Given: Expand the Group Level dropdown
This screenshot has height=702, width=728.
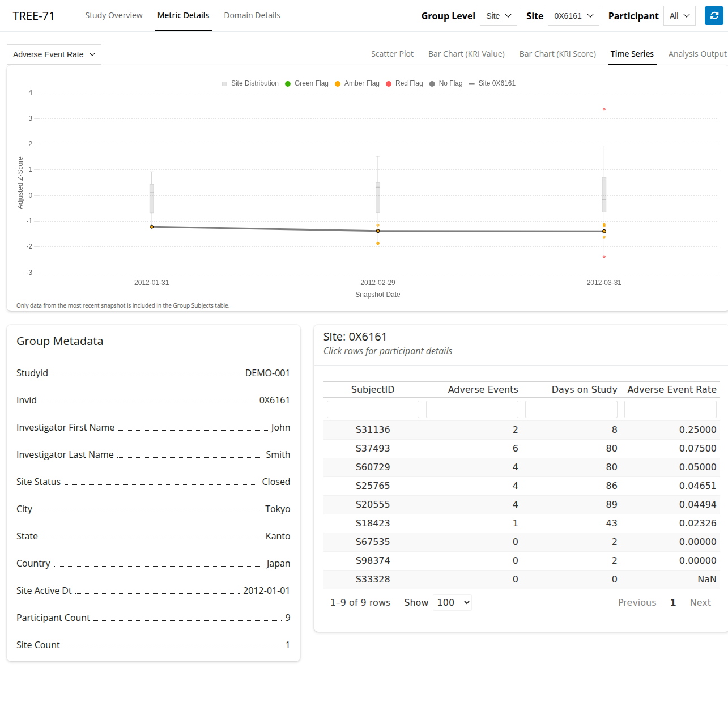Looking at the screenshot, I should 498,16.
